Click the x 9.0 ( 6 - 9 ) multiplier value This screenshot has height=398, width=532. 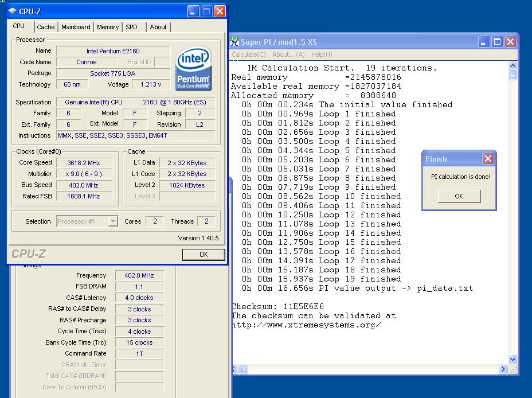(x=84, y=174)
